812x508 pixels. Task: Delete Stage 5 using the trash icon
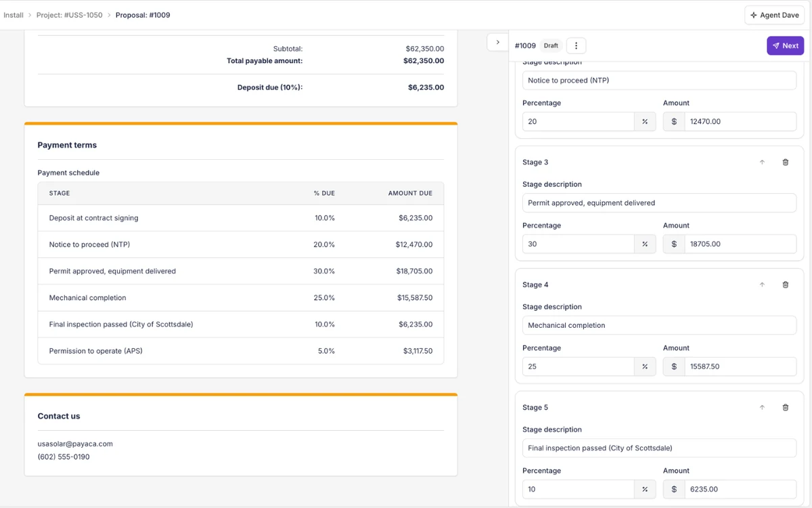[786, 407]
